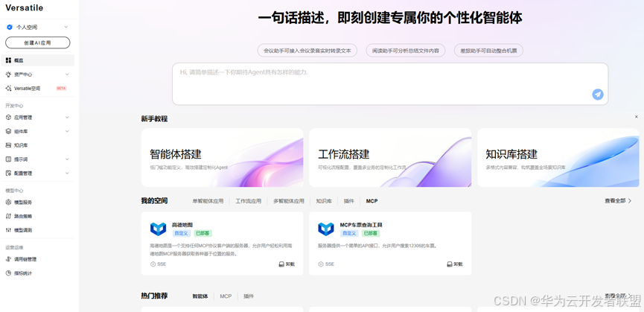Click the 应用管理 cube icon
644x312 pixels.
(x=8, y=118)
